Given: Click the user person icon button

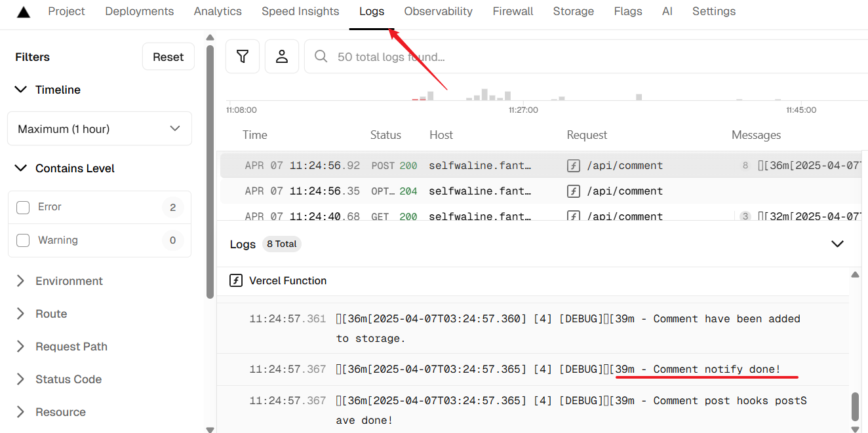Looking at the screenshot, I should tap(282, 56).
